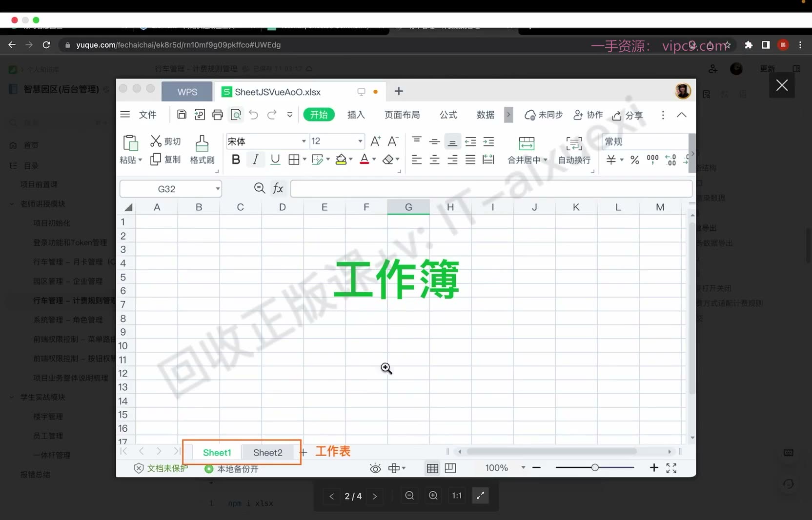Increase font size with A+ icon
The width and height of the screenshot is (812, 520).
tap(375, 141)
